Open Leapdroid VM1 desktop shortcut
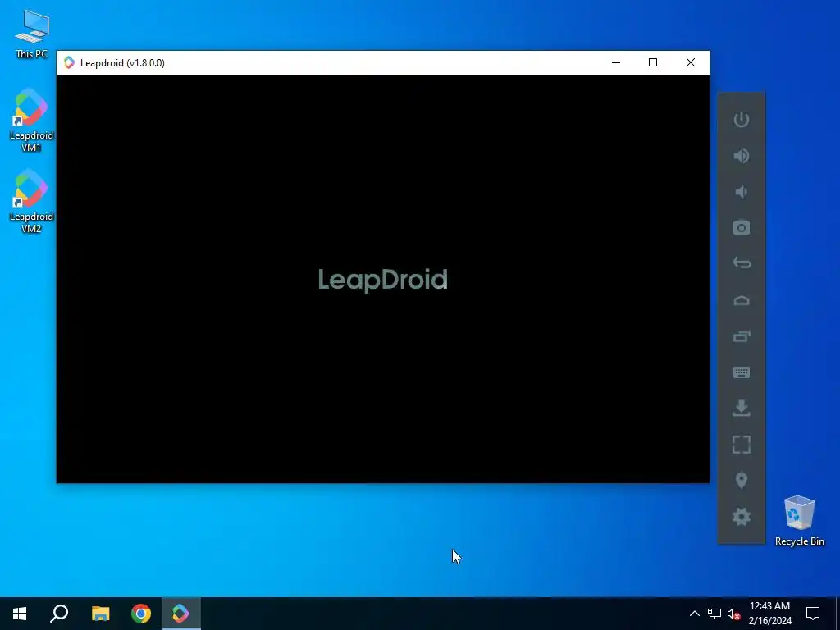 [x=31, y=120]
